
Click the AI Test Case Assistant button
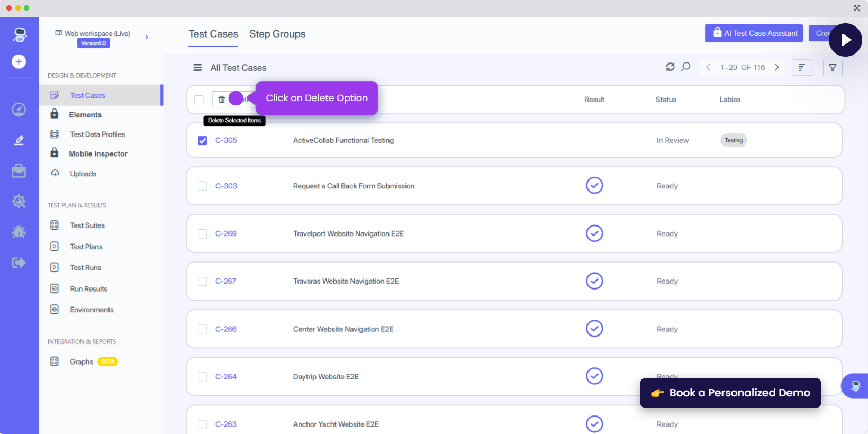tap(754, 33)
